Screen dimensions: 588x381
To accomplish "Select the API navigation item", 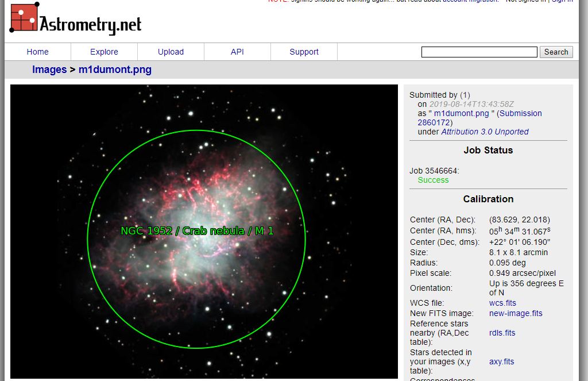I will pyautogui.click(x=237, y=52).
